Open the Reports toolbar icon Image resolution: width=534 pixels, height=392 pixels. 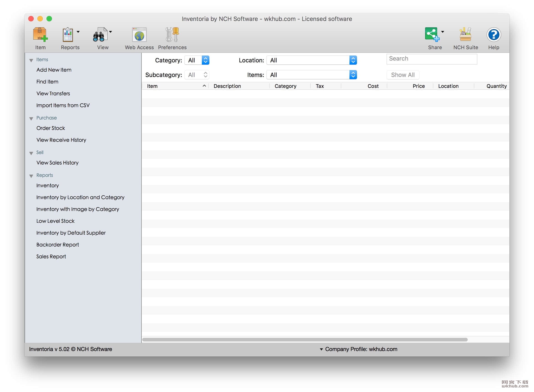[68, 35]
